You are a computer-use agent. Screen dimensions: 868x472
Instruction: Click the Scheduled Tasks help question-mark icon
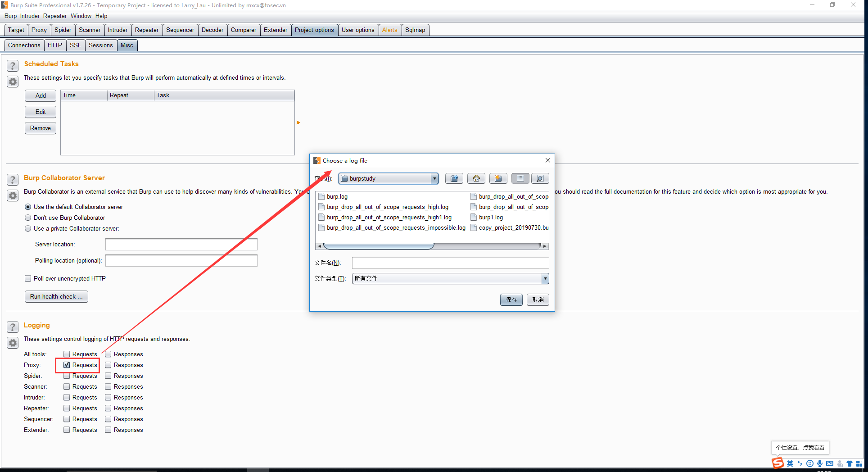pyautogui.click(x=12, y=66)
